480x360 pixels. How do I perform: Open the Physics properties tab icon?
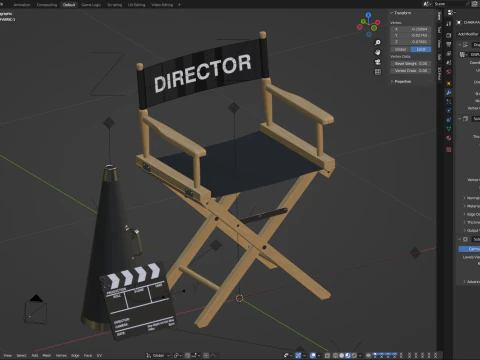449,111
